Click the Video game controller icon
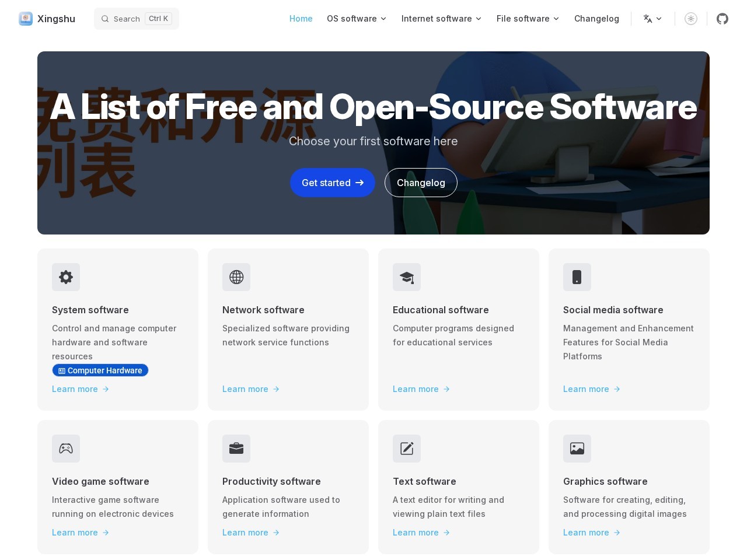The image size is (747, 560). tap(66, 449)
